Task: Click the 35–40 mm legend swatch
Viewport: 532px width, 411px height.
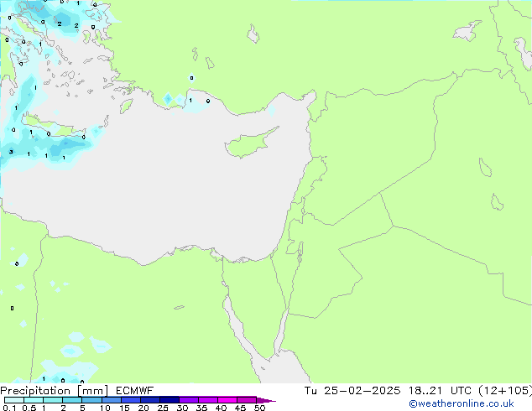Action: point(207,400)
